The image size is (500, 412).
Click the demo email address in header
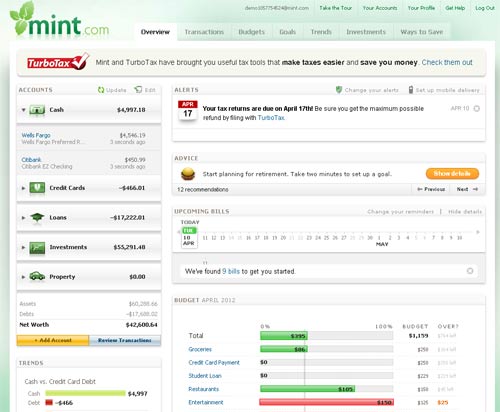tap(277, 8)
